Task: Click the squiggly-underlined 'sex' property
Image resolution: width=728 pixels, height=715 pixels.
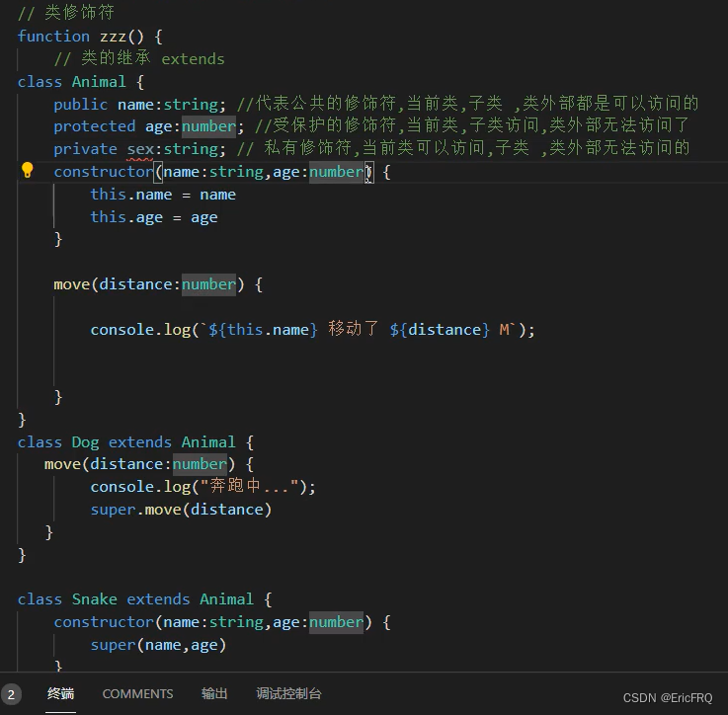Action: [x=140, y=149]
